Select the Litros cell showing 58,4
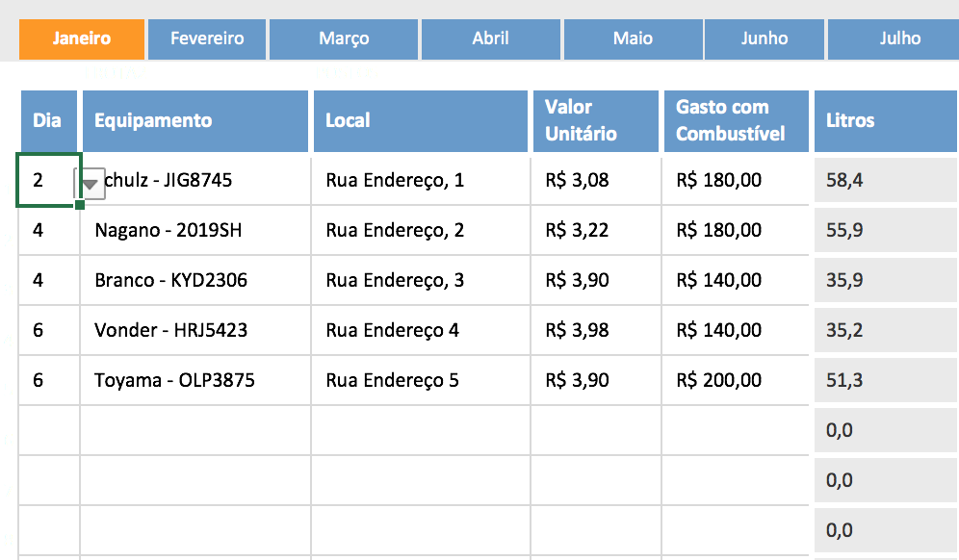Screen dimensions: 959x560 coord(884,180)
